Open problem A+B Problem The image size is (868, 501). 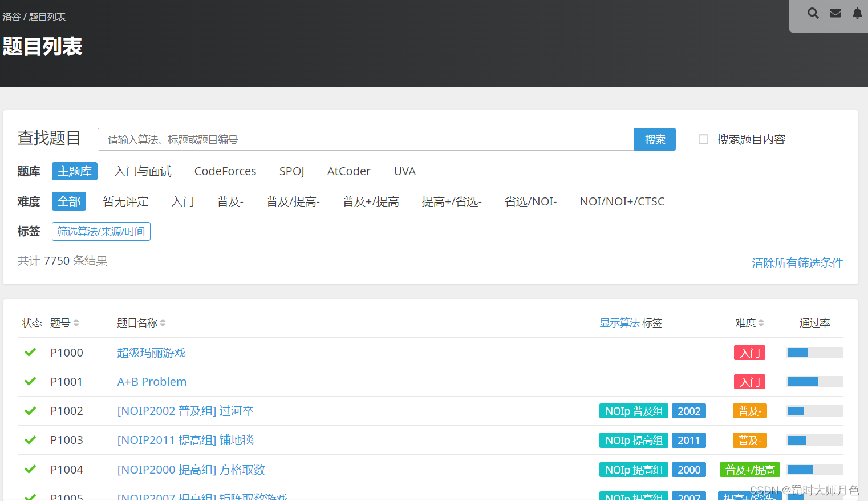pos(152,382)
